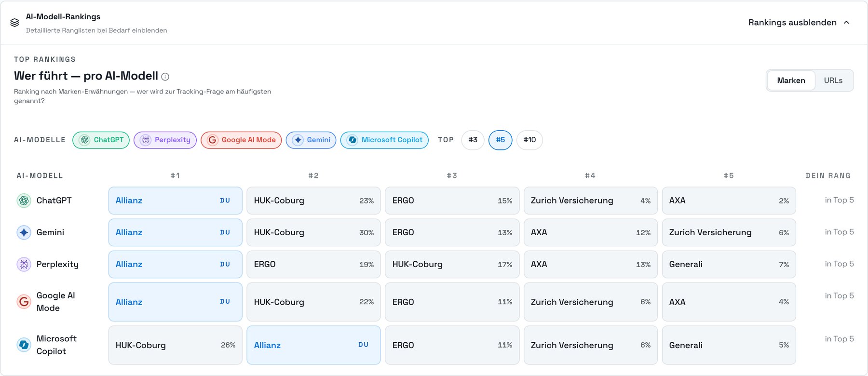Click HUK-Coburg 23% in the ChatGPT row
The image size is (868, 376).
click(x=313, y=201)
